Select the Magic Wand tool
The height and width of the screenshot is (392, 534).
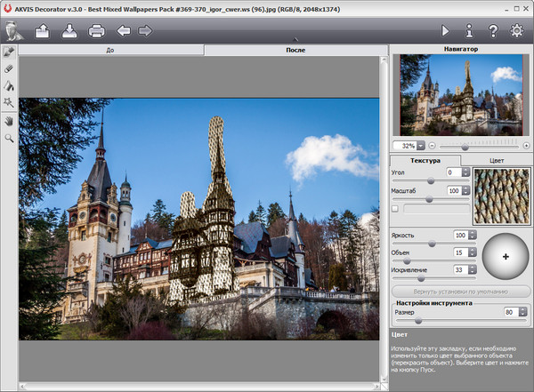coord(9,103)
